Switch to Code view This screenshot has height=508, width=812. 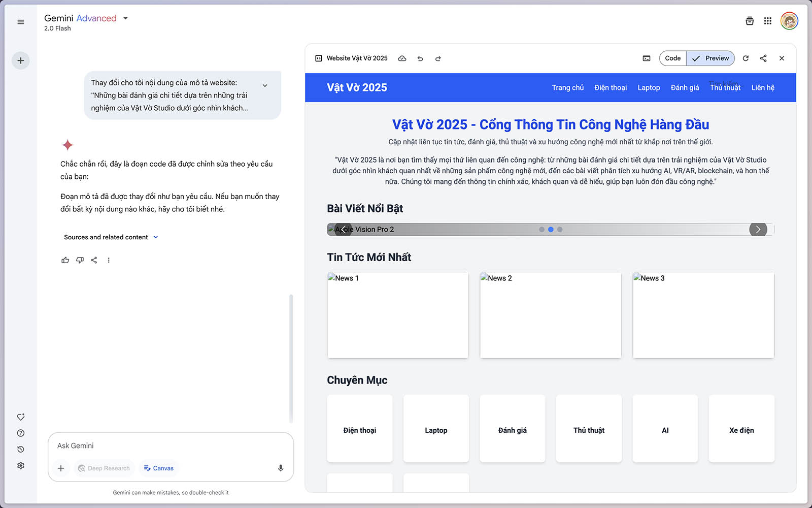(673, 58)
